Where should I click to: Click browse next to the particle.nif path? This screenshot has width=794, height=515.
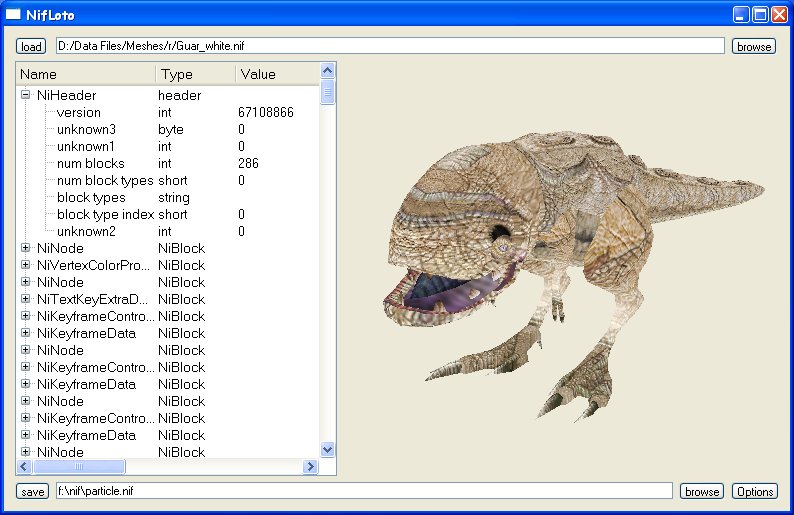tap(701, 491)
